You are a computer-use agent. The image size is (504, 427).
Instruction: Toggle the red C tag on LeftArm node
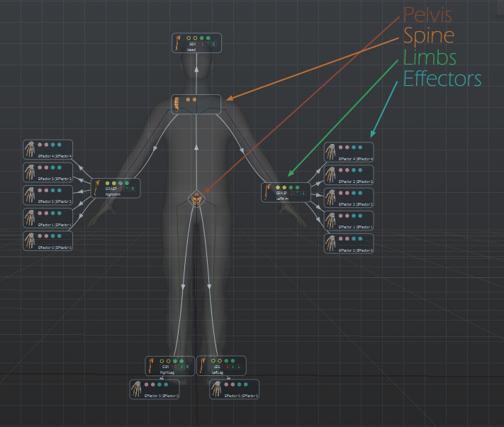tap(291, 193)
